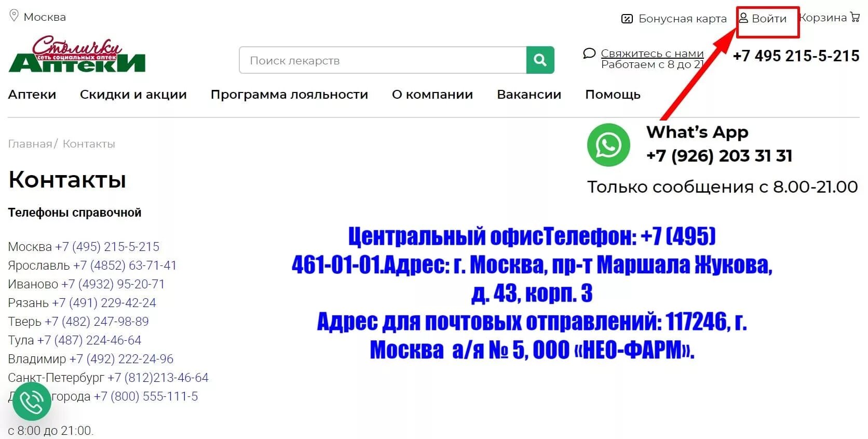The height and width of the screenshot is (439, 868).
Task: Go to Главная breadcrumb
Action: point(30,144)
